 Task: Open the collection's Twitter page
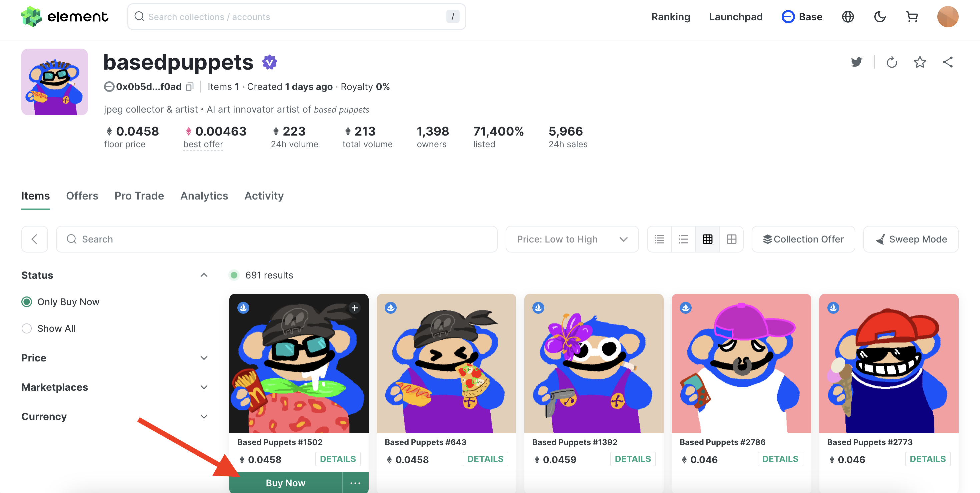[x=856, y=62]
